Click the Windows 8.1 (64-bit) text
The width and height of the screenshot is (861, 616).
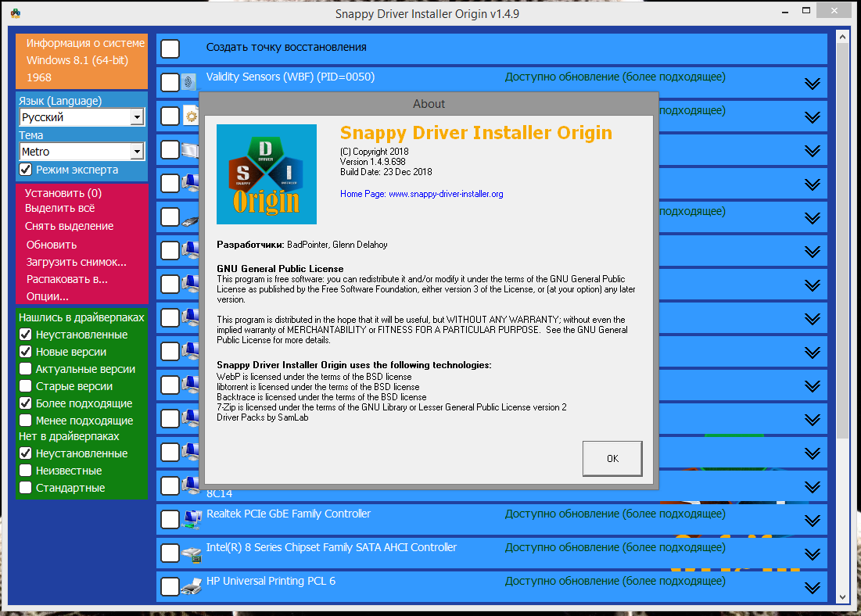click(x=77, y=60)
